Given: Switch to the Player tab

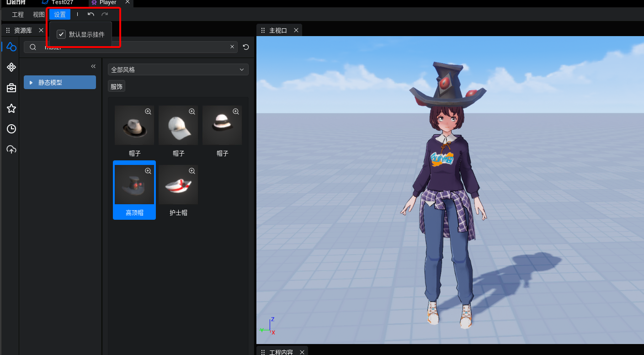Looking at the screenshot, I should 108,2.
